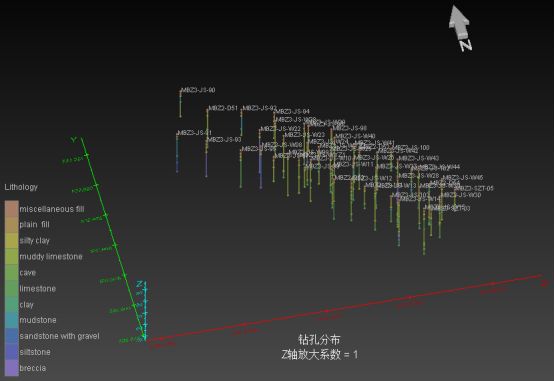Pick the sandstone with gravel color swatch
Viewport: 555px width, 381px height.
tap(12, 336)
